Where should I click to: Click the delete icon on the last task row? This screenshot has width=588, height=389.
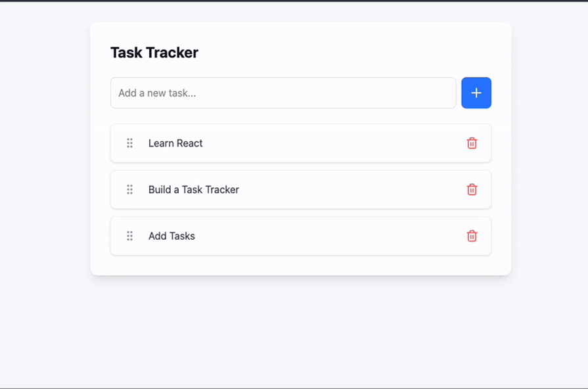(472, 236)
